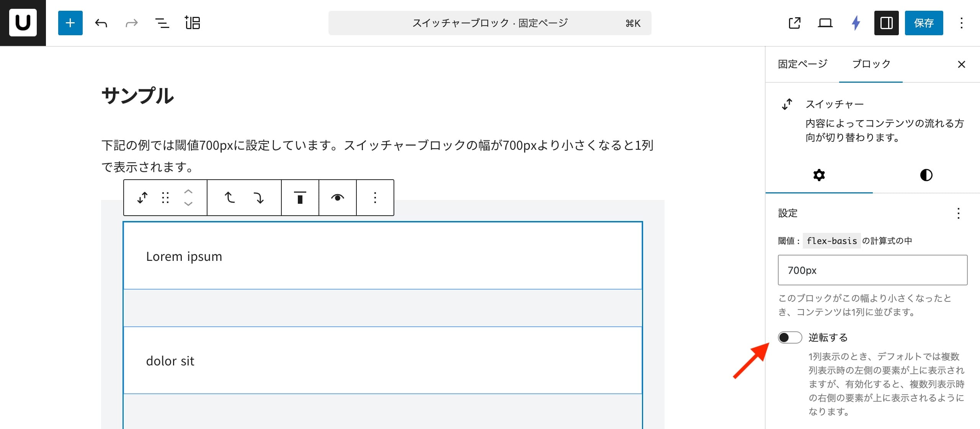Click the 保存 save button
Screen dimensions: 980x429
[924, 23]
